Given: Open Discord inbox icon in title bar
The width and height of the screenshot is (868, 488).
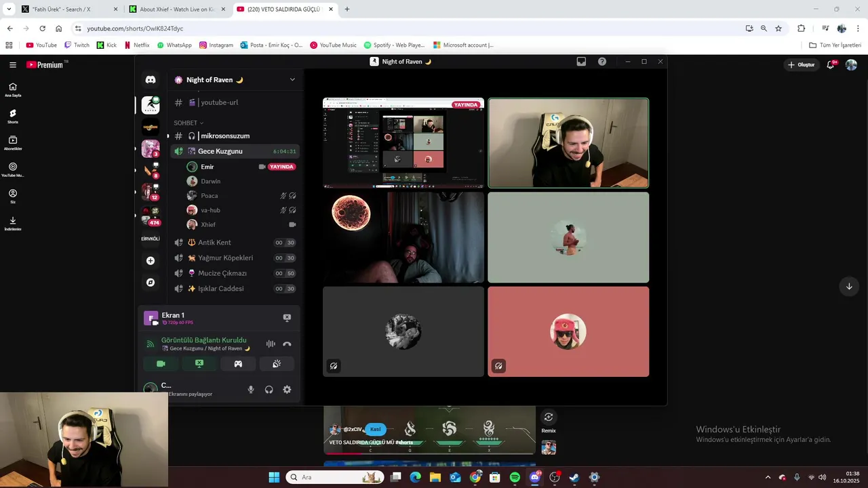Looking at the screenshot, I should tap(581, 61).
